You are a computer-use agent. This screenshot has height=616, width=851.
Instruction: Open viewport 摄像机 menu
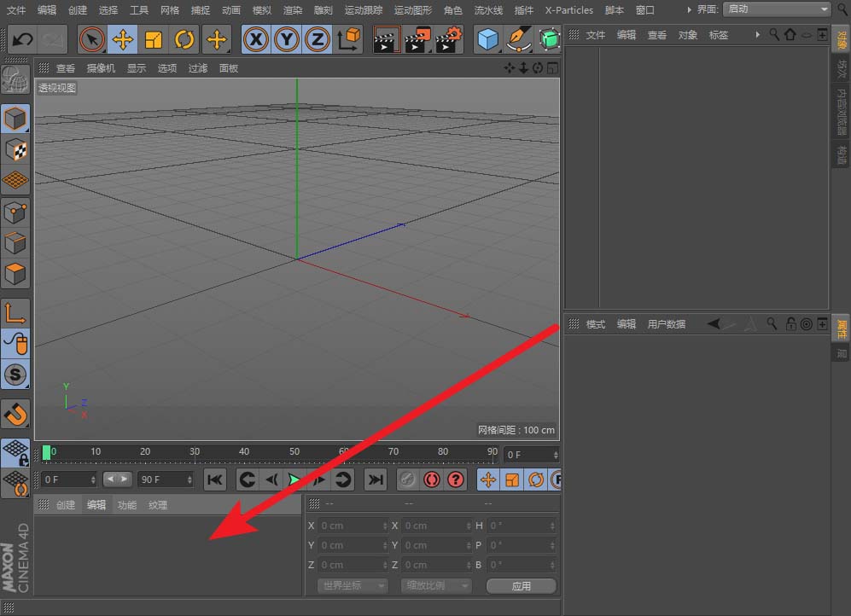tap(101, 68)
